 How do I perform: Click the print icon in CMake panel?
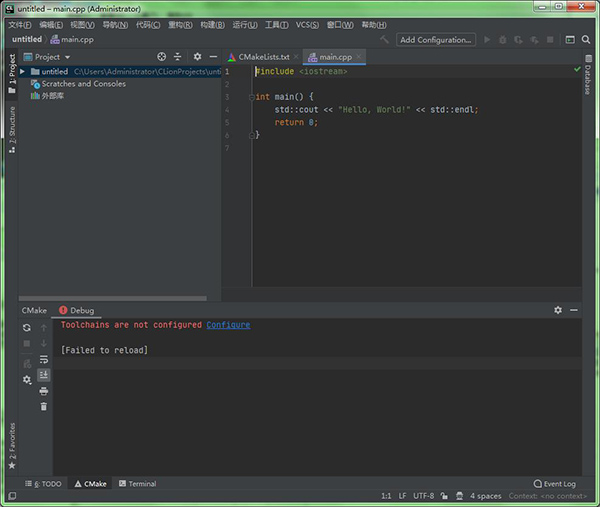pos(43,390)
